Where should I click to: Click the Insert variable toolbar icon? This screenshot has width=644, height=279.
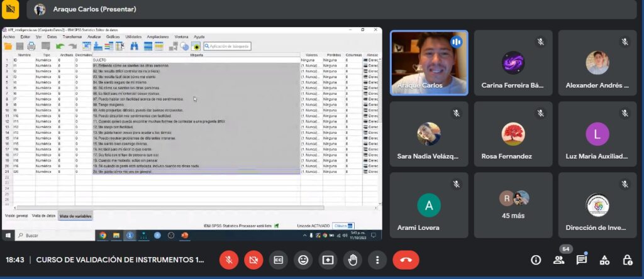159,46
